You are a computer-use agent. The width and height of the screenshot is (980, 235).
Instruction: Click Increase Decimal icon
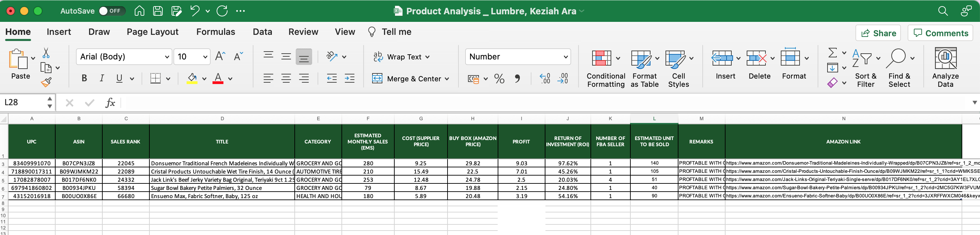pos(545,79)
